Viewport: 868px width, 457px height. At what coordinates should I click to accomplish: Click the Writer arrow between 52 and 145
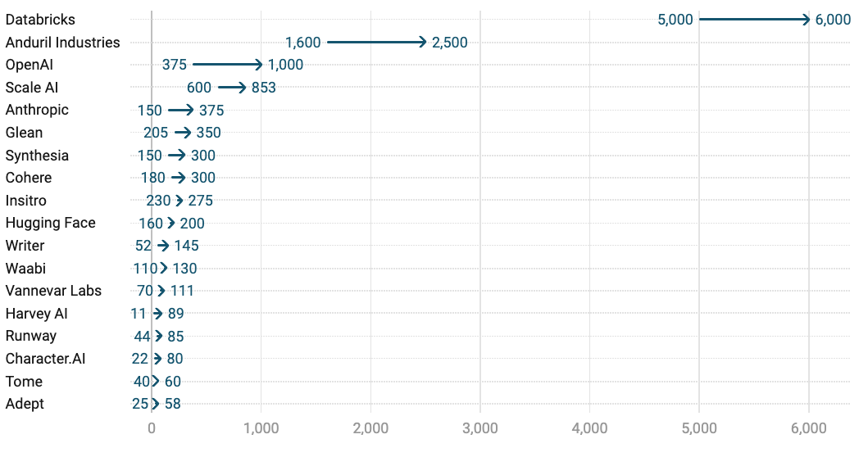(x=163, y=246)
